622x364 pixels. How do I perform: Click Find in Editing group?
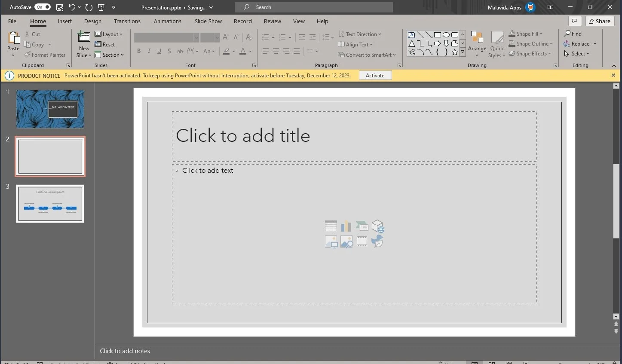573,34
